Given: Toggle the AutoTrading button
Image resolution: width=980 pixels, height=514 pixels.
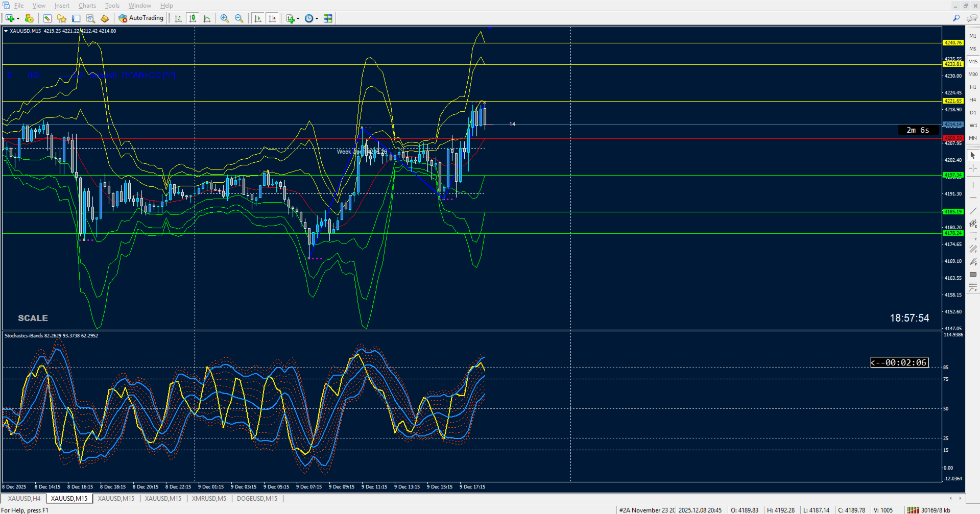Looking at the screenshot, I should pyautogui.click(x=141, y=18).
